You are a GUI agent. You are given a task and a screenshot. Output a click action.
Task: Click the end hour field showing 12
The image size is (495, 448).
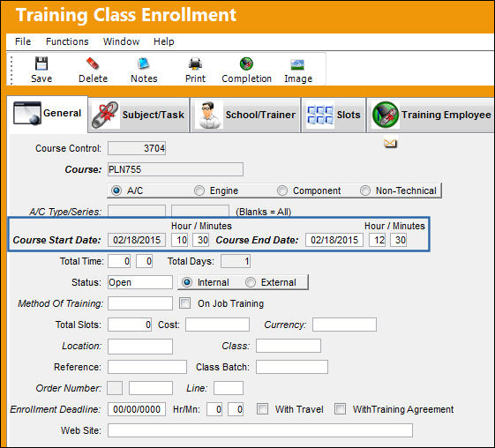click(378, 240)
